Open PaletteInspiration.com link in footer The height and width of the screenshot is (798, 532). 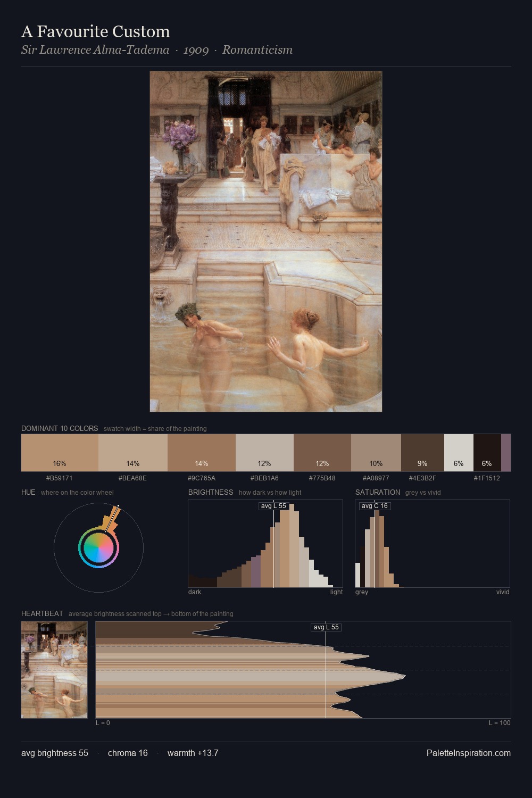pos(469,753)
